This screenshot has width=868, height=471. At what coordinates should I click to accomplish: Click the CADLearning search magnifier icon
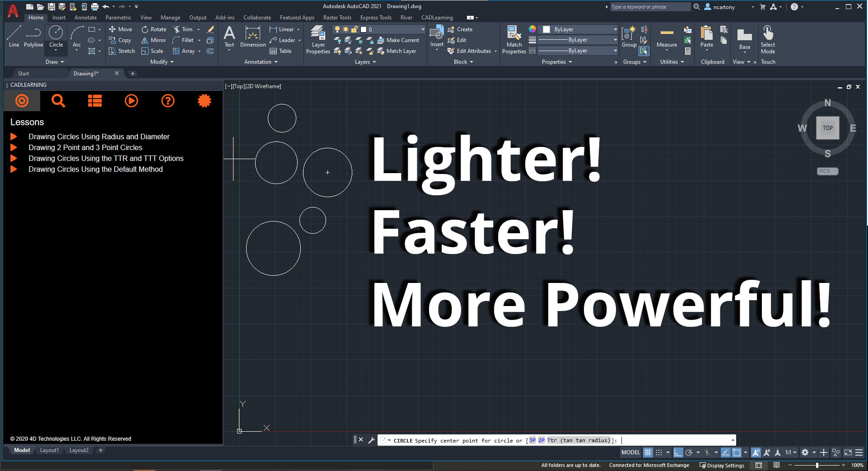58,101
